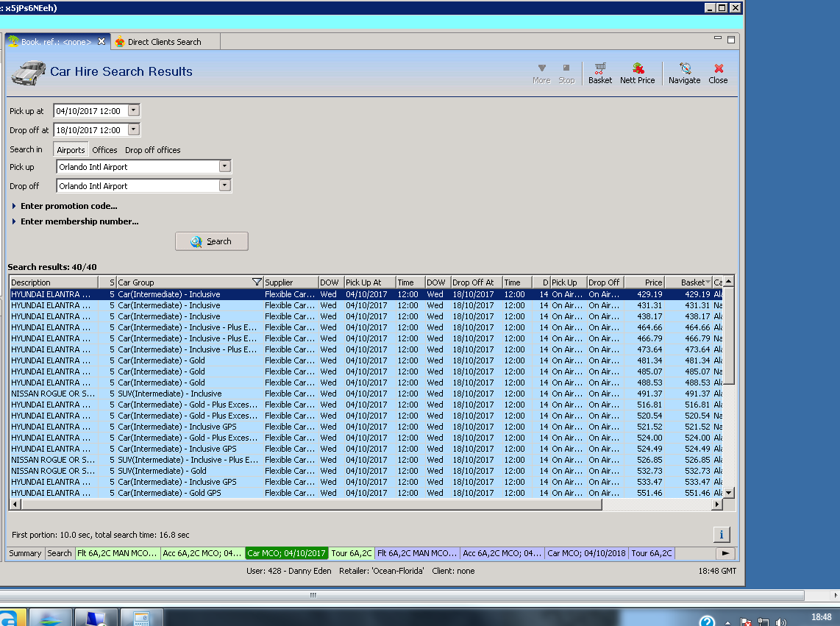The height and width of the screenshot is (626, 840).
Task: Click the red Close toolbar icon
Action: pos(718,73)
